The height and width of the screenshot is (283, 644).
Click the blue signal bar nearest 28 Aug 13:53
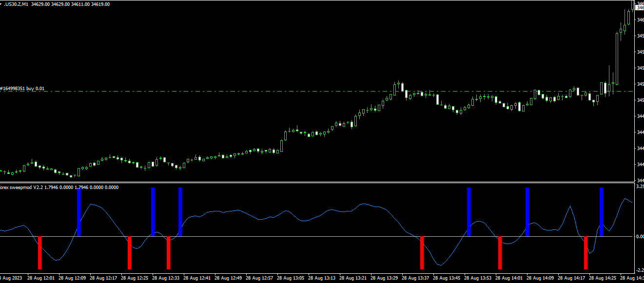click(x=469, y=212)
